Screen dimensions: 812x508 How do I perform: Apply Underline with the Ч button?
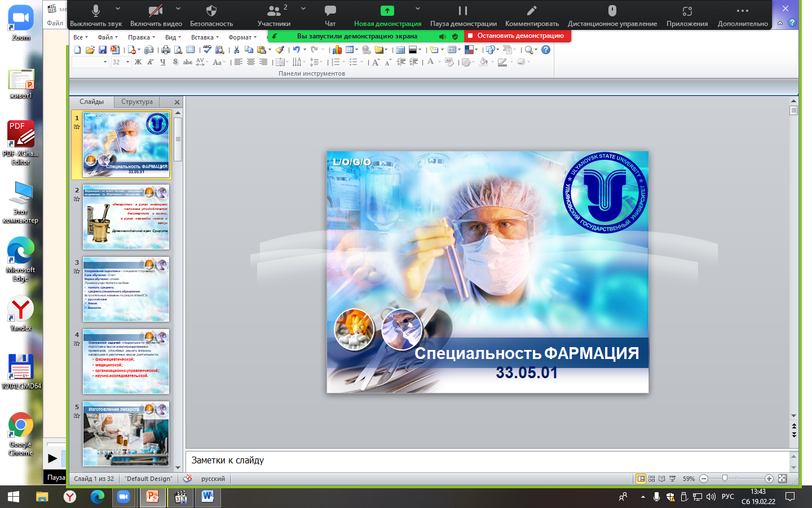[163, 62]
